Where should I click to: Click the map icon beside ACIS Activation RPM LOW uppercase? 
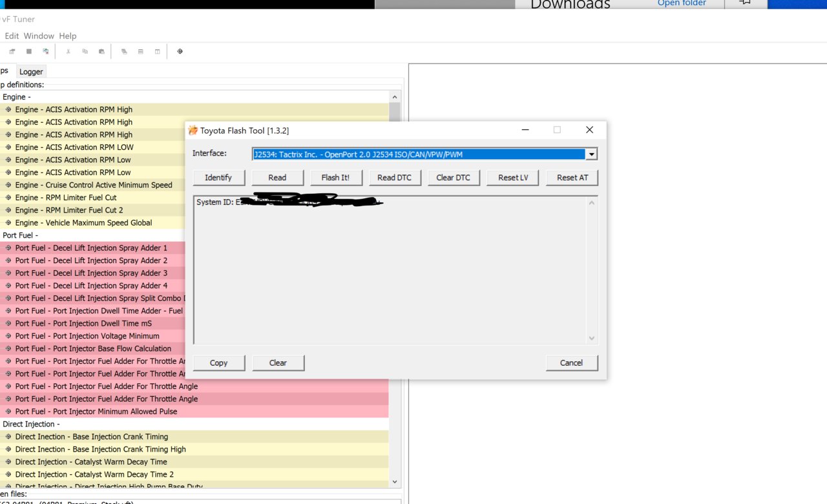8,147
